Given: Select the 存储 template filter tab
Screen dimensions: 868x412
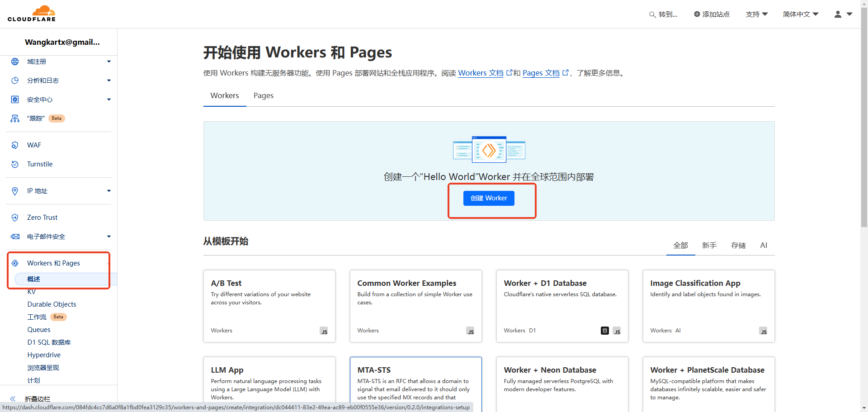Looking at the screenshot, I should click(x=738, y=245).
